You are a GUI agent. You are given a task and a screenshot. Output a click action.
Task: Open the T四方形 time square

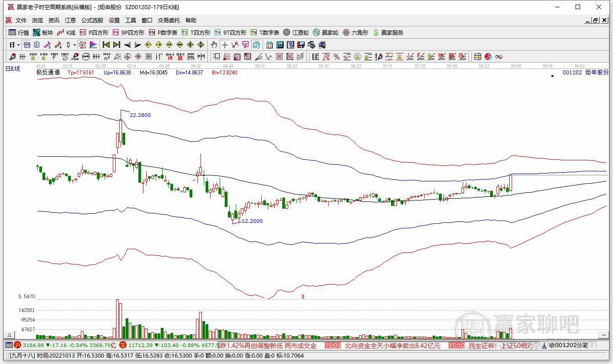[196, 32]
